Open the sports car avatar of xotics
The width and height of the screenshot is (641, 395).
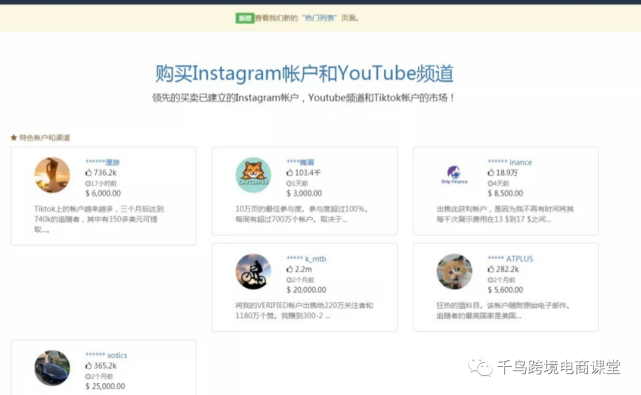(x=52, y=368)
